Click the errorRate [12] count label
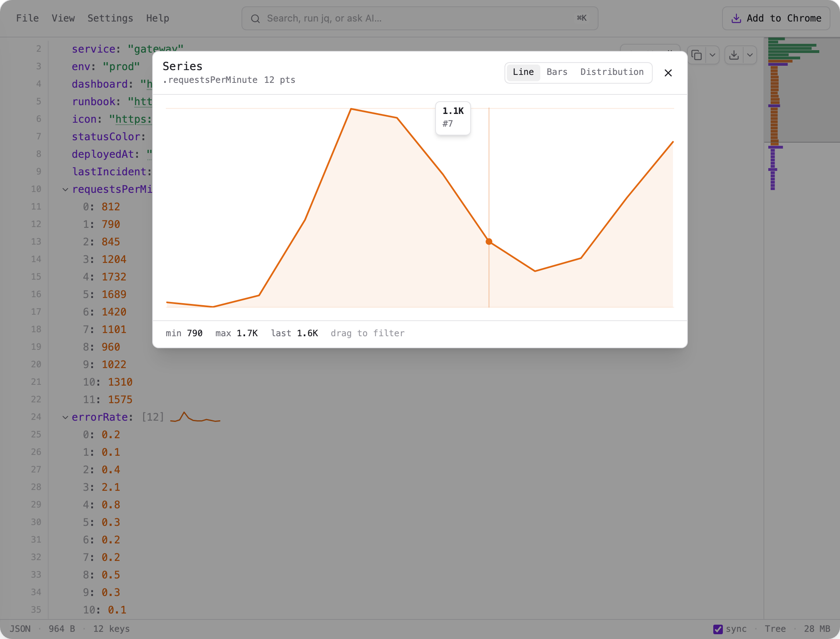840x639 pixels. 153,417
